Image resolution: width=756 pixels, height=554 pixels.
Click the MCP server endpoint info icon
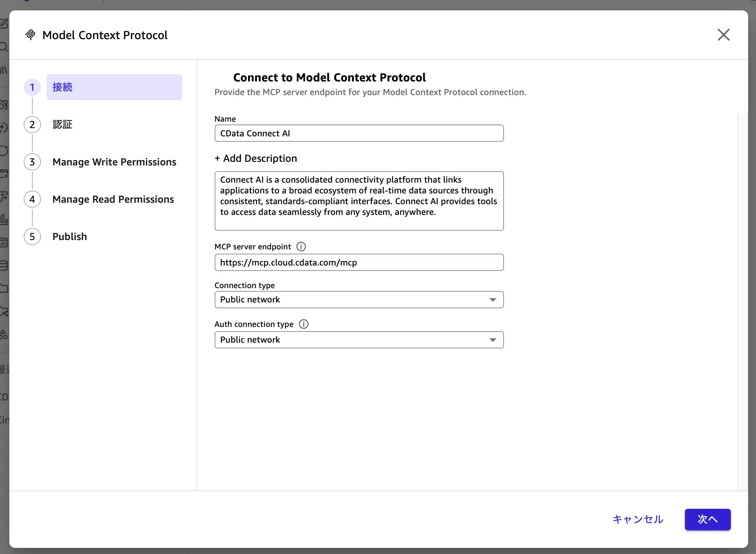[301, 247]
